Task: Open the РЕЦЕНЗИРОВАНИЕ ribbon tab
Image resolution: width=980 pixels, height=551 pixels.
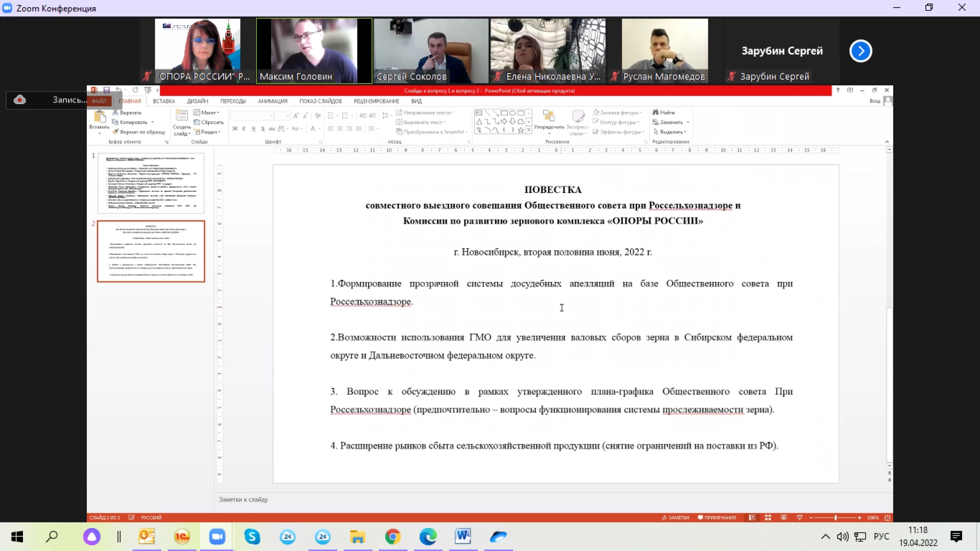Action: click(x=376, y=101)
